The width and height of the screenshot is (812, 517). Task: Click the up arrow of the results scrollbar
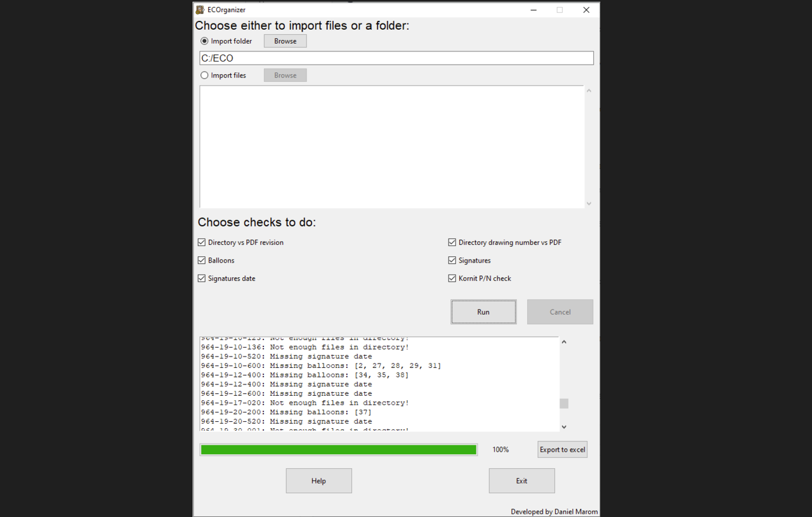tap(563, 341)
